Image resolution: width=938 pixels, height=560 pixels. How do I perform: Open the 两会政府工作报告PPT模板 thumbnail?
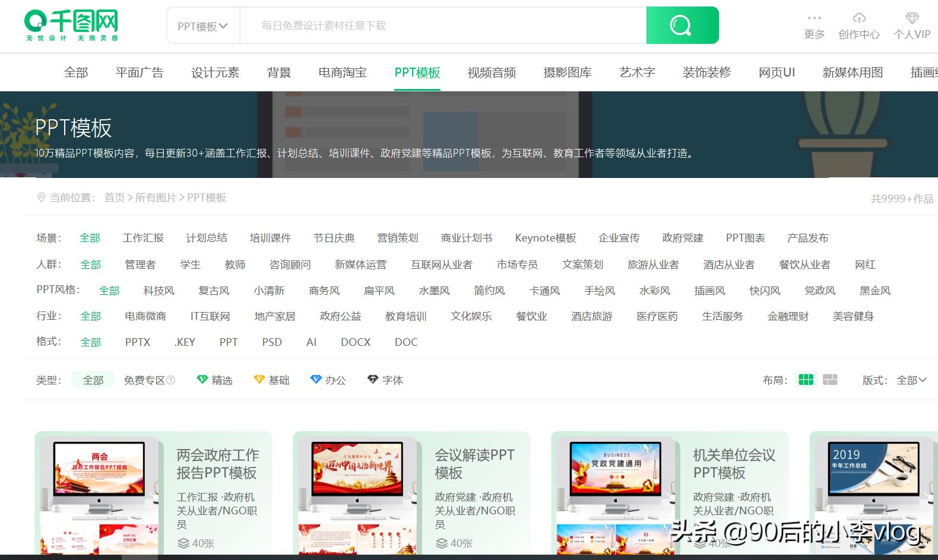coord(99,497)
